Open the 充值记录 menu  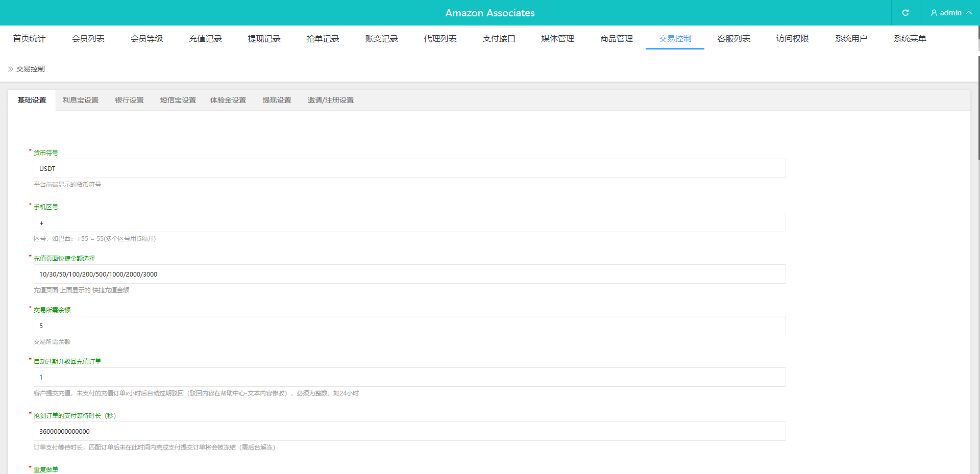205,38
